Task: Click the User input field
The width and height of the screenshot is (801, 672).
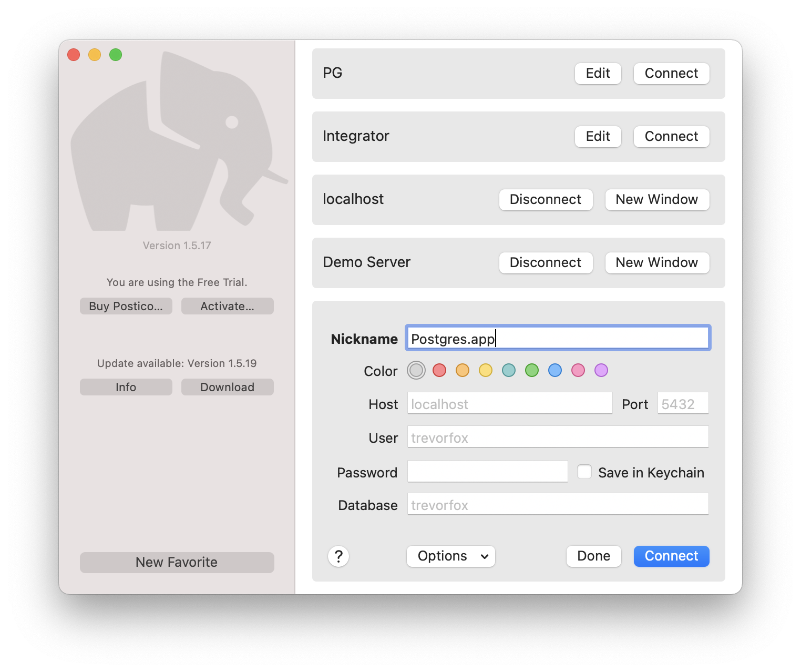Action: (x=558, y=437)
